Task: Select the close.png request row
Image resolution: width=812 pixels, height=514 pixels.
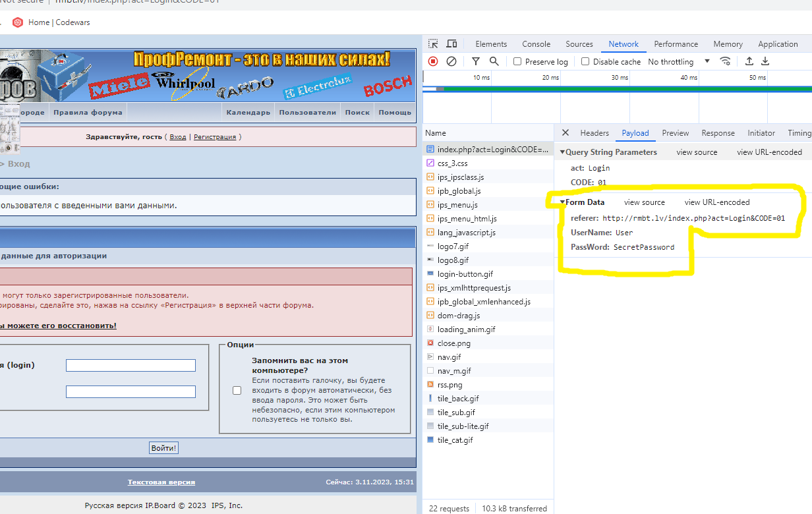Action: [488, 343]
